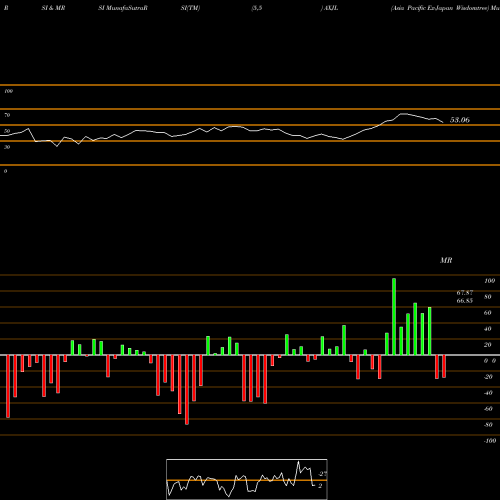
Task: Click the MR panel title label
Action: tap(446, 260)
